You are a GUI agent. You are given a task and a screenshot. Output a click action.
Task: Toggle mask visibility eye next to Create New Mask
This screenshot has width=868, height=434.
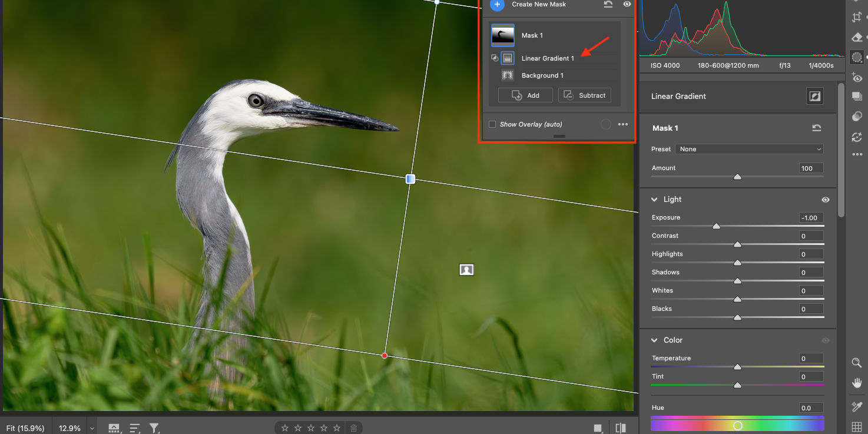tap(627, 4)
